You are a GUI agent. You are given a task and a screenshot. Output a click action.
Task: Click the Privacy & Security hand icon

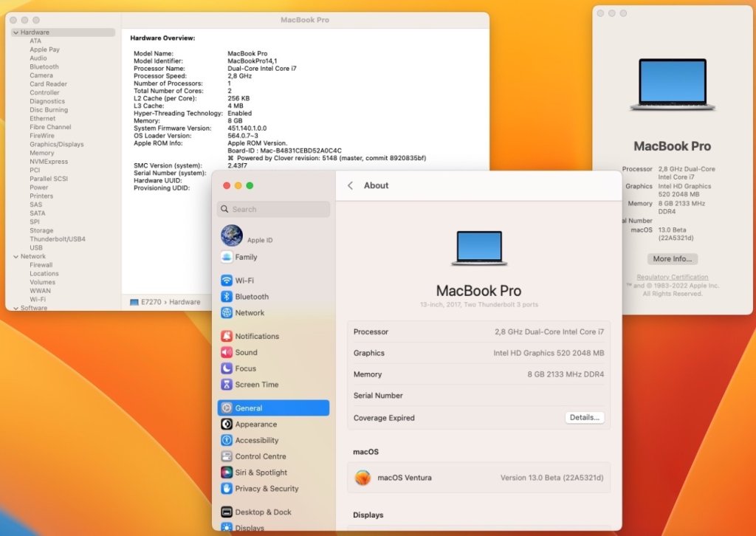227,489
